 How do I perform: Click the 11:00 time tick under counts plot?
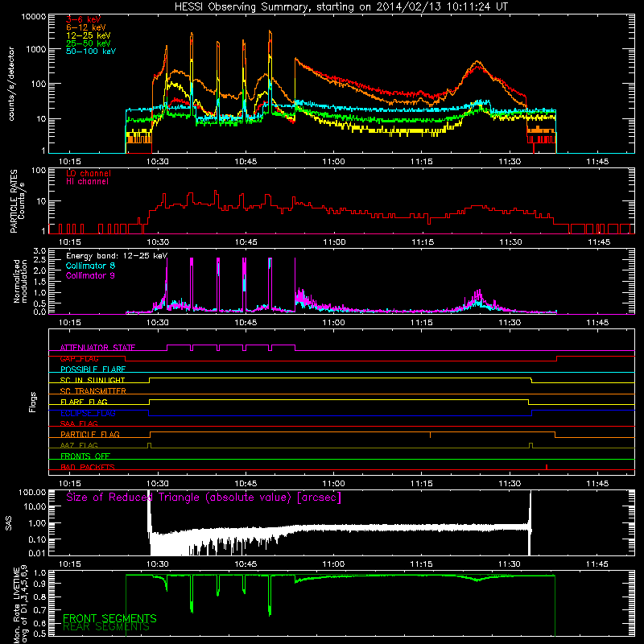(333, 162)
